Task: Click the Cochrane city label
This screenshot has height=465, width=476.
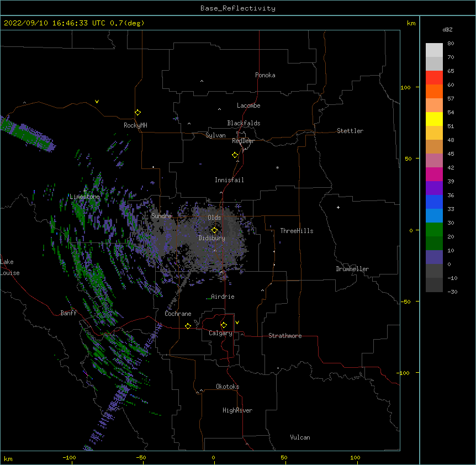Action: [178, 314]
